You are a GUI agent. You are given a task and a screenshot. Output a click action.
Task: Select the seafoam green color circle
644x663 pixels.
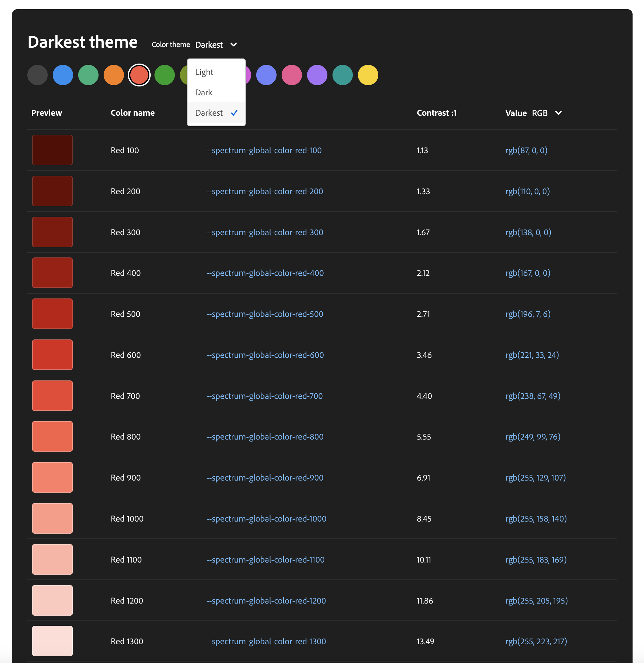coord(88,75)
